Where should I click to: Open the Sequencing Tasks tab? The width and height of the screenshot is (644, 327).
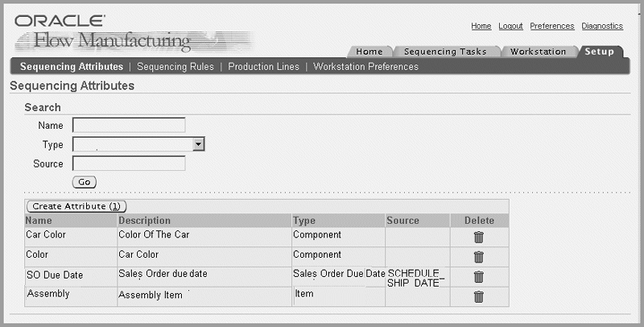point(445,52)
